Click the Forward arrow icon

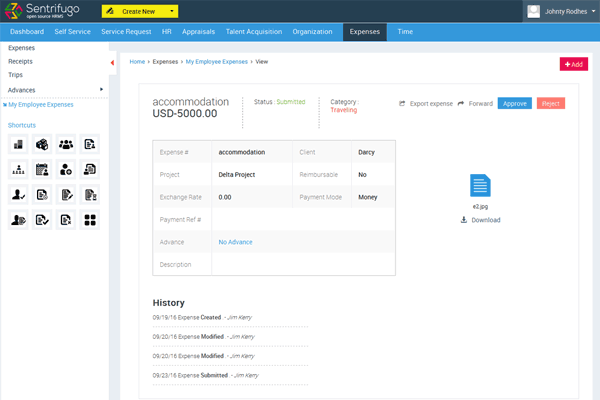461,103
